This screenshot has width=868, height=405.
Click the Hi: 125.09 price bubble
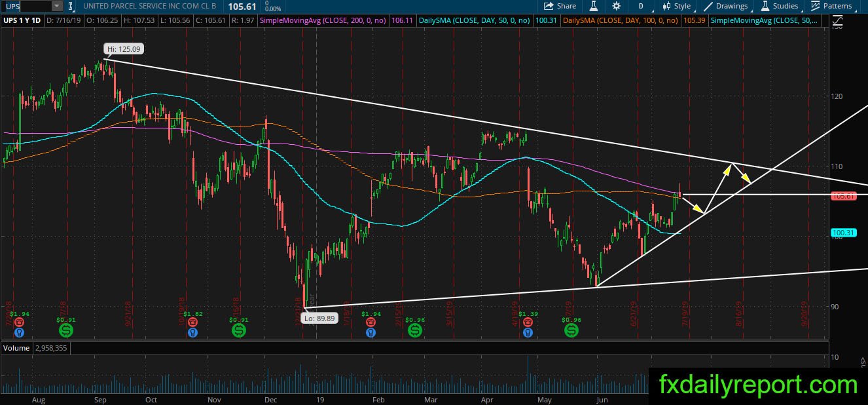coord(124,49)
